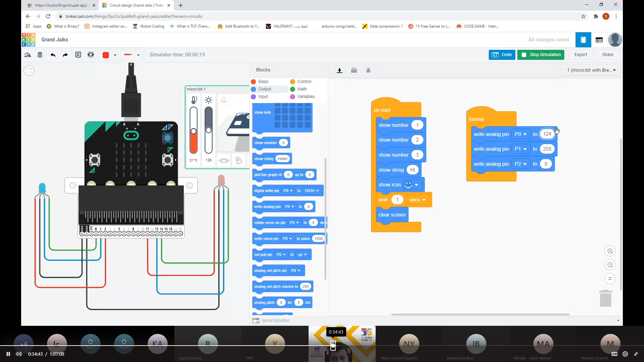Click the 255 value field for pin P1

click(547, 149)
